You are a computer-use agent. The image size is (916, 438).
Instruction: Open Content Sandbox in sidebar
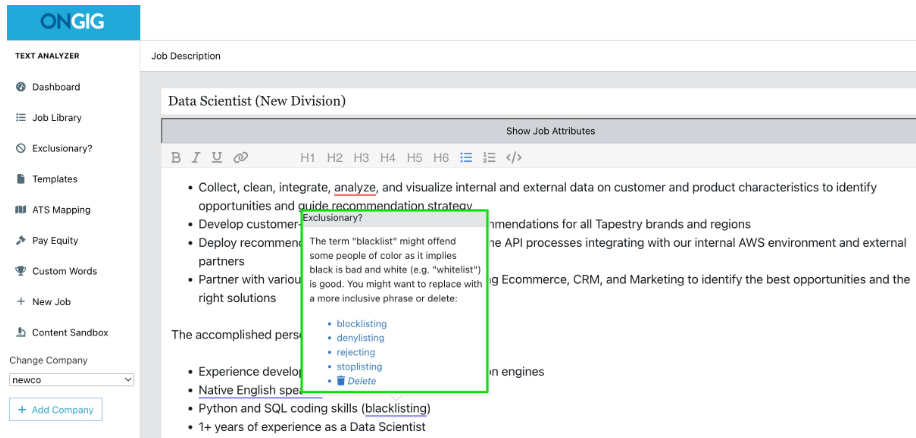tap(70, 332)
